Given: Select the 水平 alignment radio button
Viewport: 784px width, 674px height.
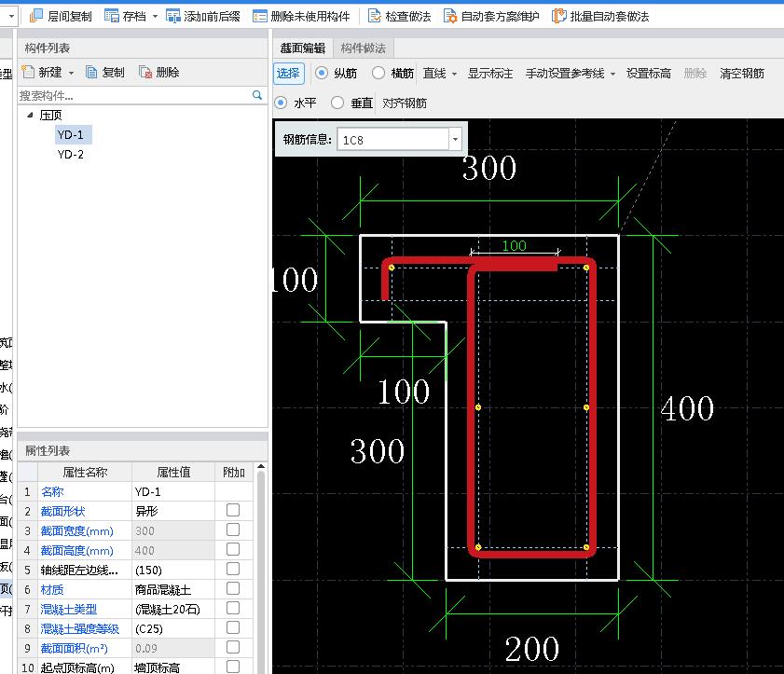Looking at the screenshot, I should click(x=281, y=103).
